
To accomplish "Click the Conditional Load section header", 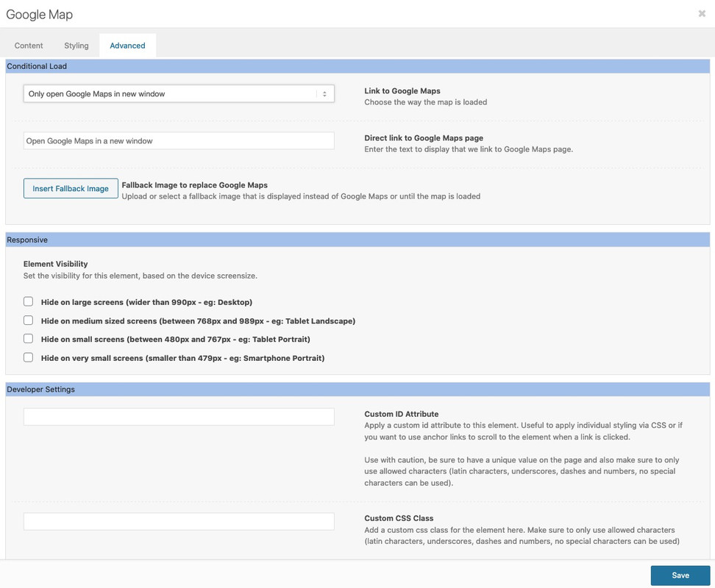I will click(357, 66).
